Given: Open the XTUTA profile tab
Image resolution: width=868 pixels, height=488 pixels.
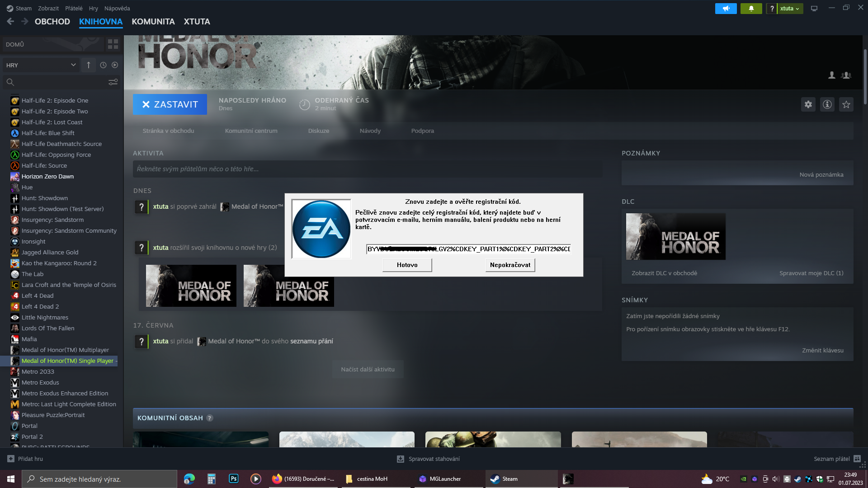Looking at the screenshot, I should point(197,22).
